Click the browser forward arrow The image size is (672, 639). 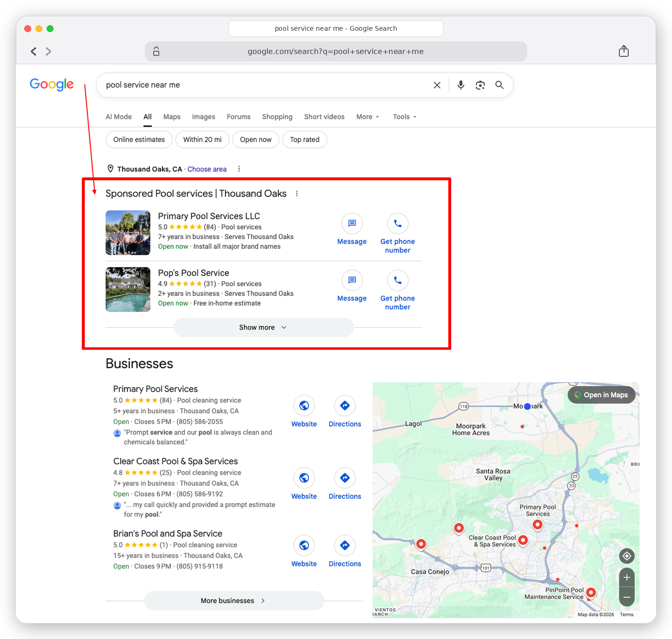click(48, 51)
